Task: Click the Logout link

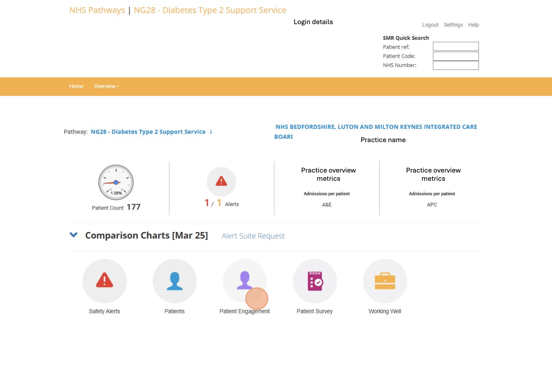Action: (430, 25)
